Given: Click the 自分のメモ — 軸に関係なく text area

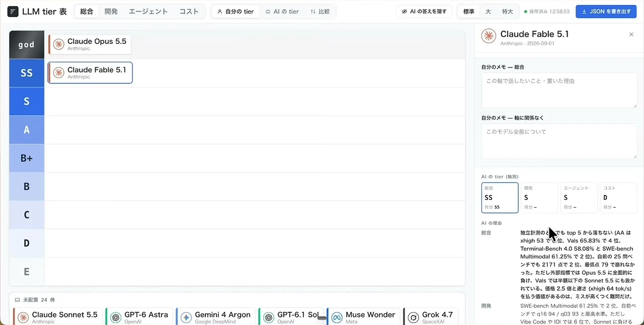Looking at the screenshot, I should click(559, 141).
